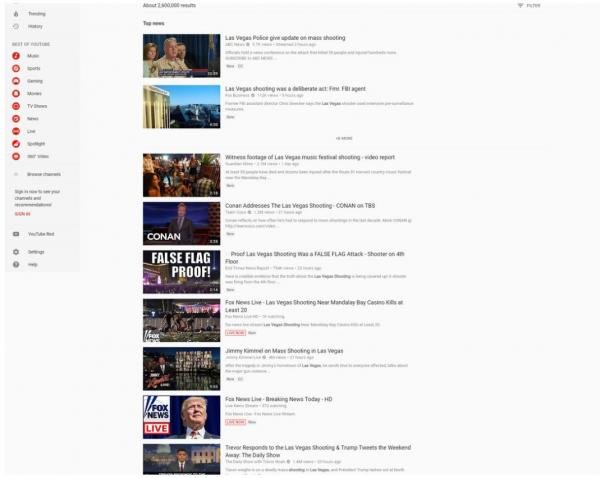600x478 pixels.
Task: Click the witness footage crowd thumbnail
Action: 181,175
